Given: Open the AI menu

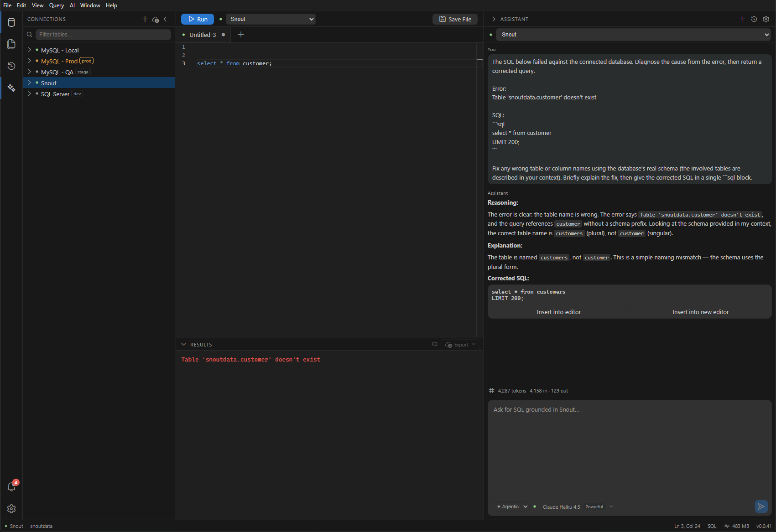Looking at the screenshot, I should tap(72, 5).
